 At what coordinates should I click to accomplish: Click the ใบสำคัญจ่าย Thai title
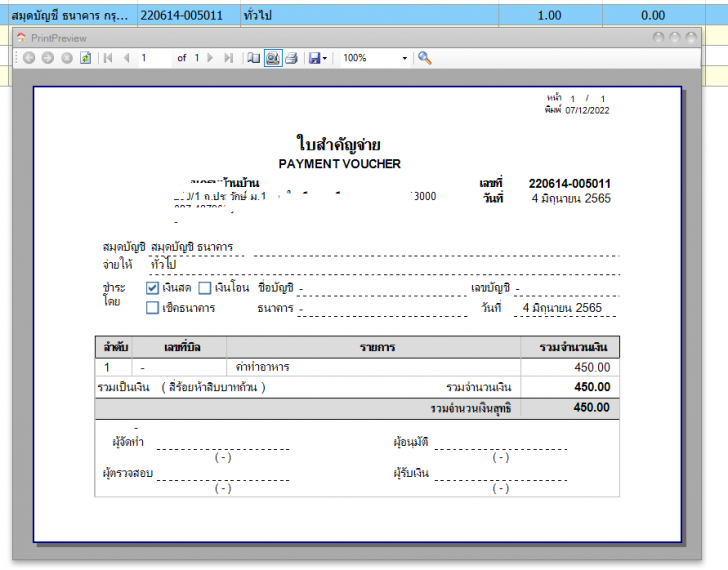339,144
